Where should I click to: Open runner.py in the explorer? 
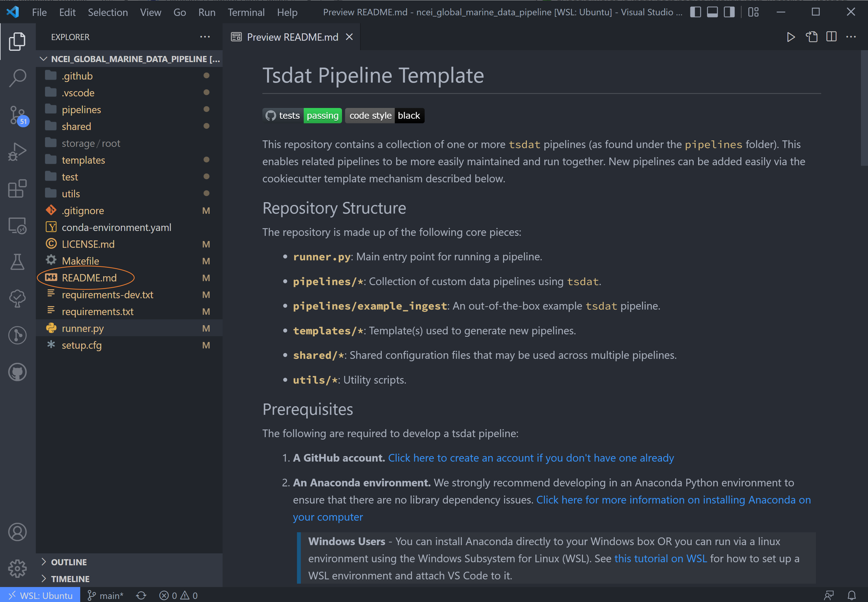[129, 328]
